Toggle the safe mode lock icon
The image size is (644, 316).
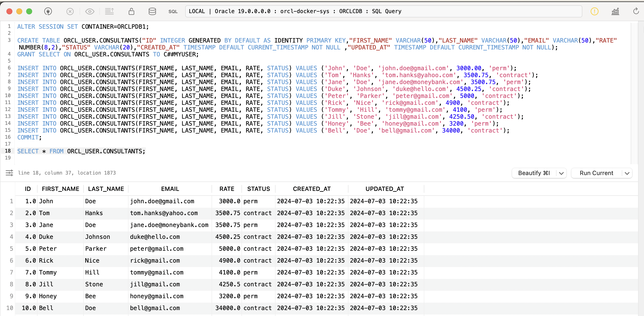131,11
